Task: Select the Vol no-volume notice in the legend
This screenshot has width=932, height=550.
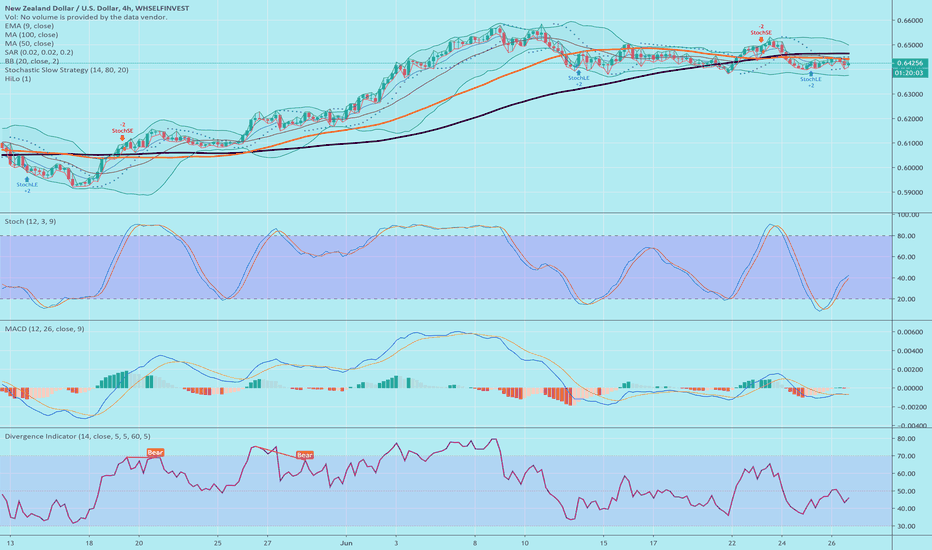Action: [86, 17]
